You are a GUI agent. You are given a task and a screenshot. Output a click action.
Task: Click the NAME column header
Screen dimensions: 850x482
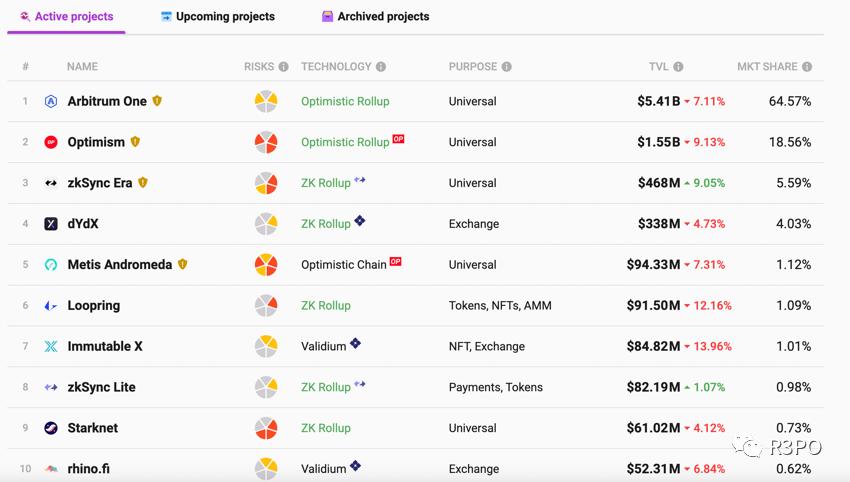[82, 67]
